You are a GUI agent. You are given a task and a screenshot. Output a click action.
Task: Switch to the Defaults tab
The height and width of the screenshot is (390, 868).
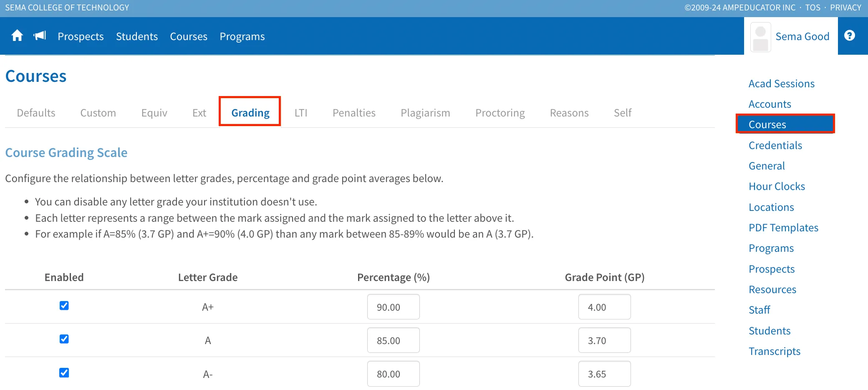coord(36,113)
